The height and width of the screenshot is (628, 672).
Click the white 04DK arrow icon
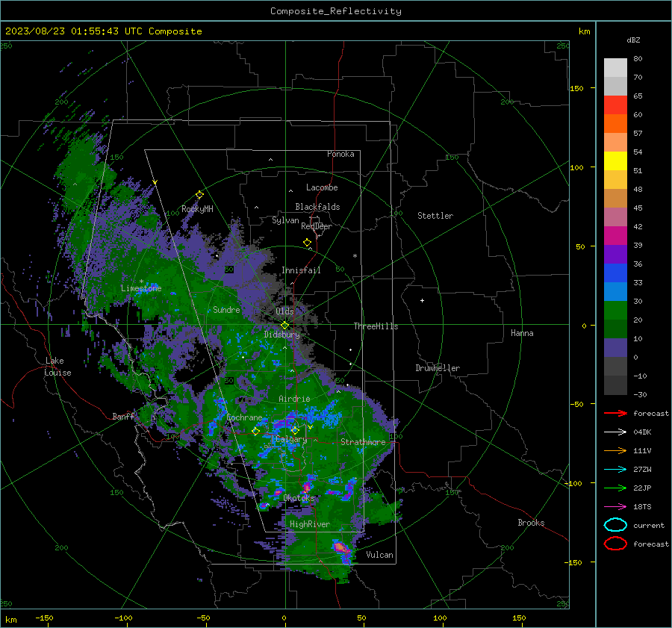[615, 432]
